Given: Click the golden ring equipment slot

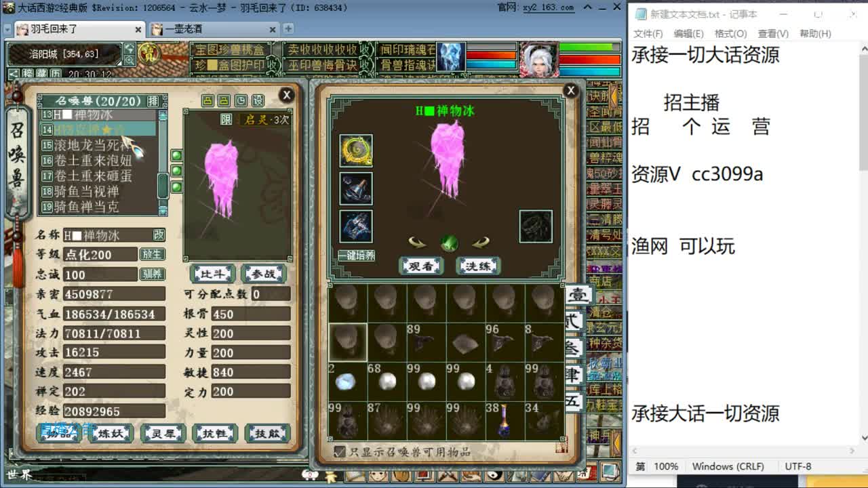Looking at the screenshot, I should pyautogui.click(x=356, y=150).
